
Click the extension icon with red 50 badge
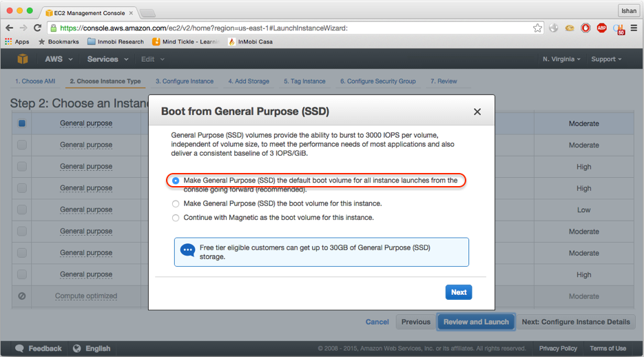(x=619, y=29)
